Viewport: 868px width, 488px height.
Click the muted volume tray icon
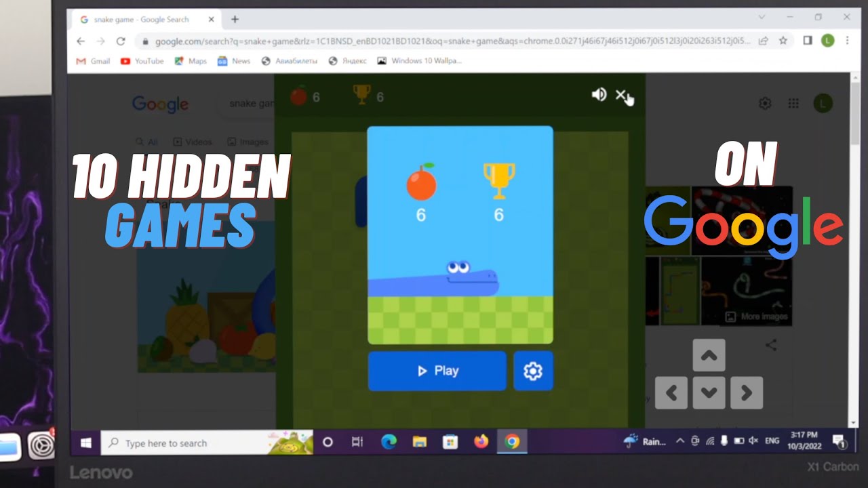[x=753, y=441]
